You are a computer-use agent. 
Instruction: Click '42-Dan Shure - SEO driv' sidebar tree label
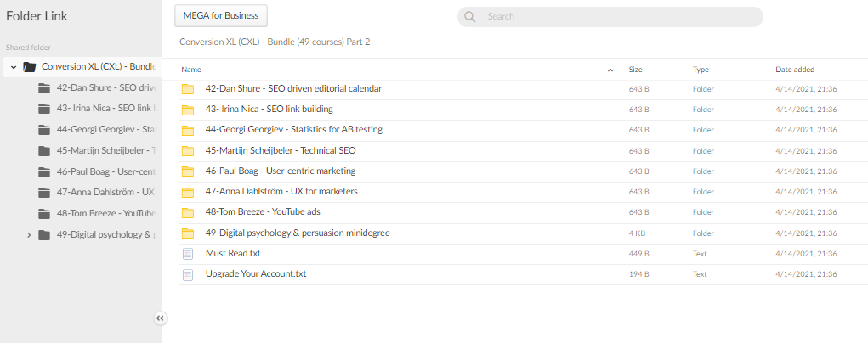coord(107,88)
